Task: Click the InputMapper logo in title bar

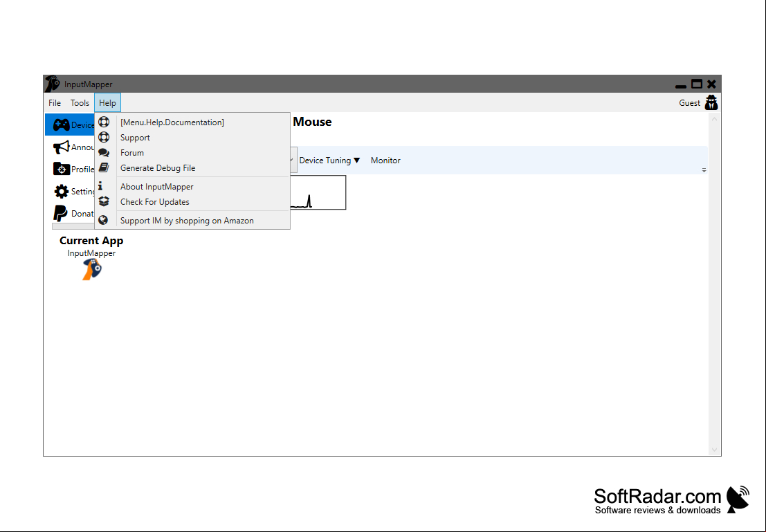Action: pyautogui.click(x=53, y=84)
